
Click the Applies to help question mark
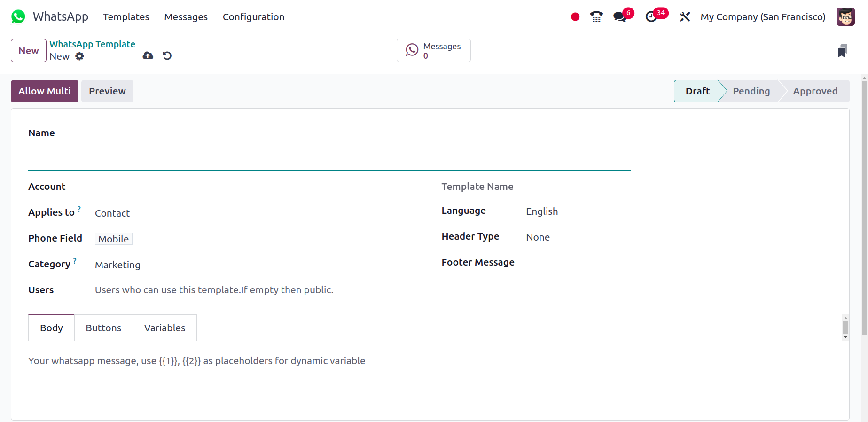click(79, 209)
